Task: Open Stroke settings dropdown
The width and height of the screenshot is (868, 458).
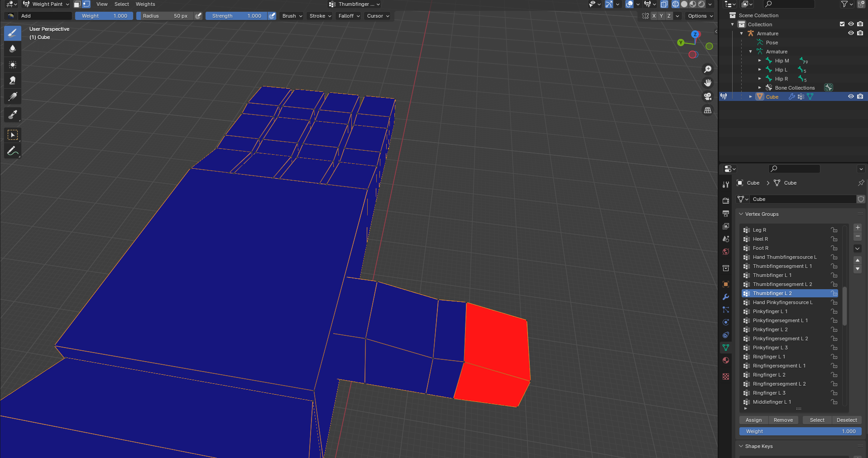Action: (x=320, y=16)
